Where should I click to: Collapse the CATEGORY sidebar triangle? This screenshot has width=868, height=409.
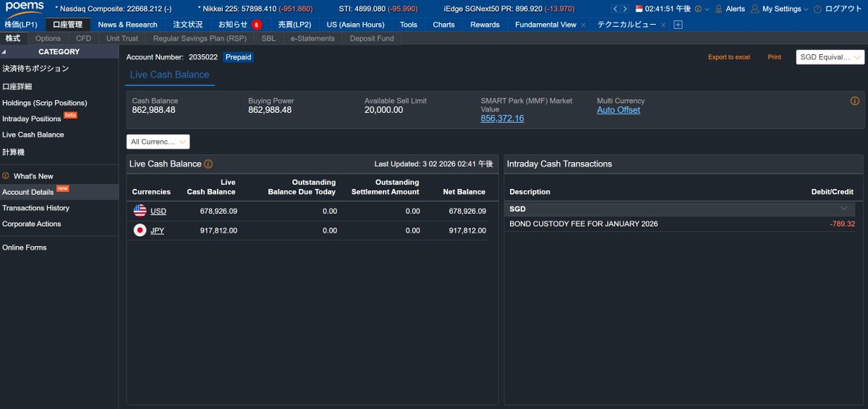(4, 52)
